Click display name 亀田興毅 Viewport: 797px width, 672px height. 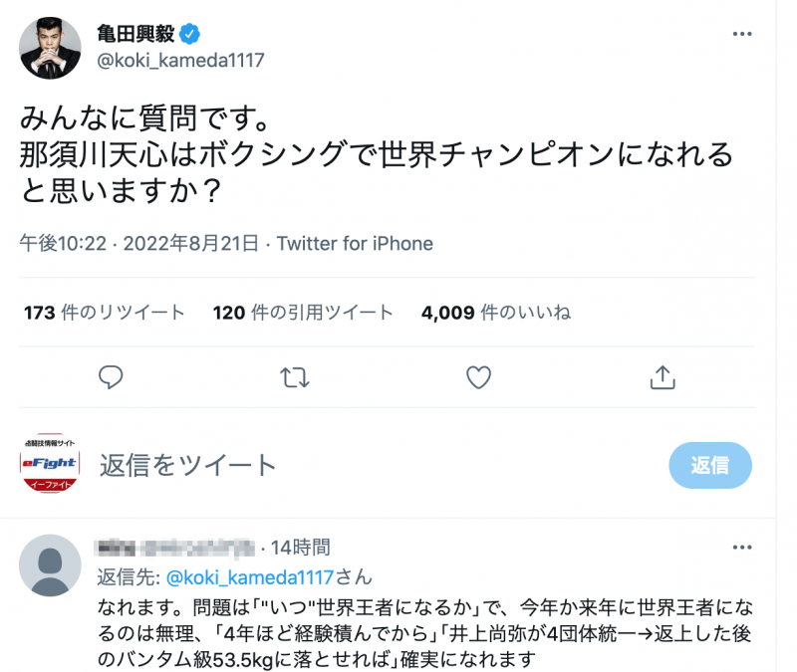(x=135, y=35)
